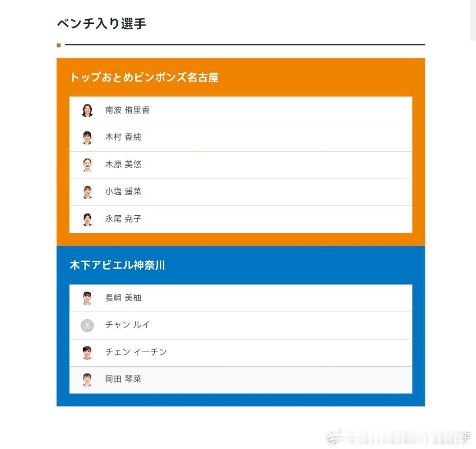Open player name 永尾 尭子
Viewport: 476px width, 449px height.
[123, 219]
